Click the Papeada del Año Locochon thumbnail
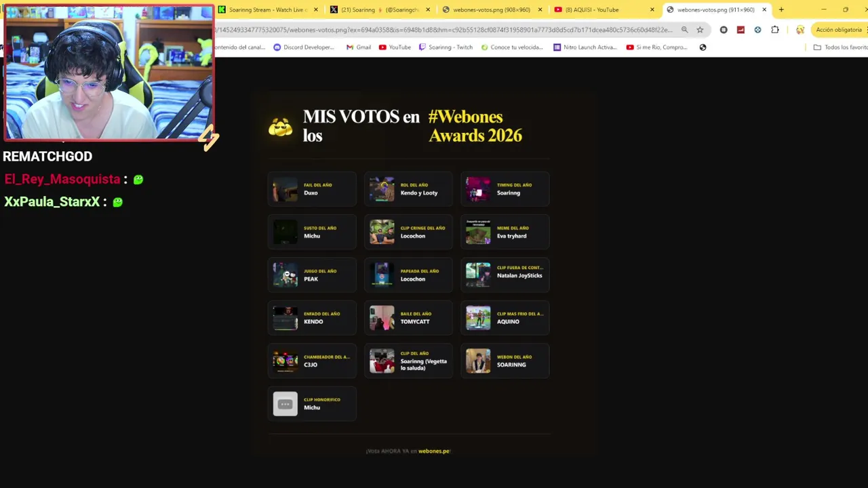Screen dimensions: 868x488 pos(382,275)
